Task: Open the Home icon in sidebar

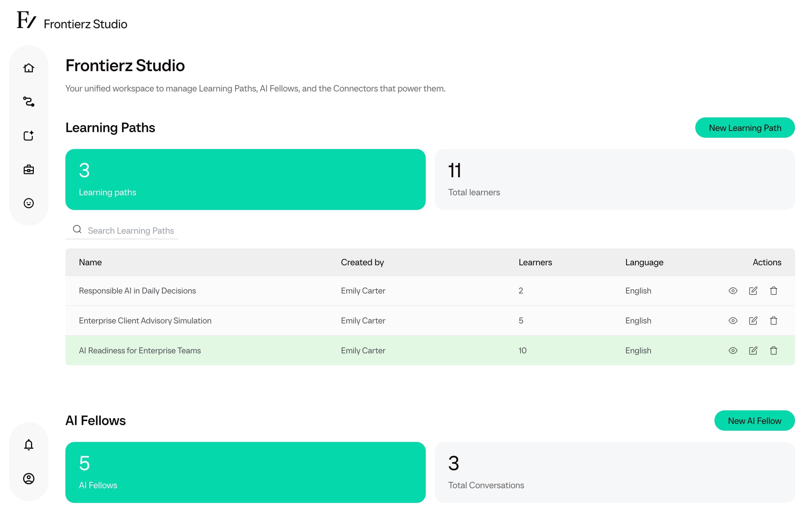Action: pyautogui.click(x=28, y=68)
